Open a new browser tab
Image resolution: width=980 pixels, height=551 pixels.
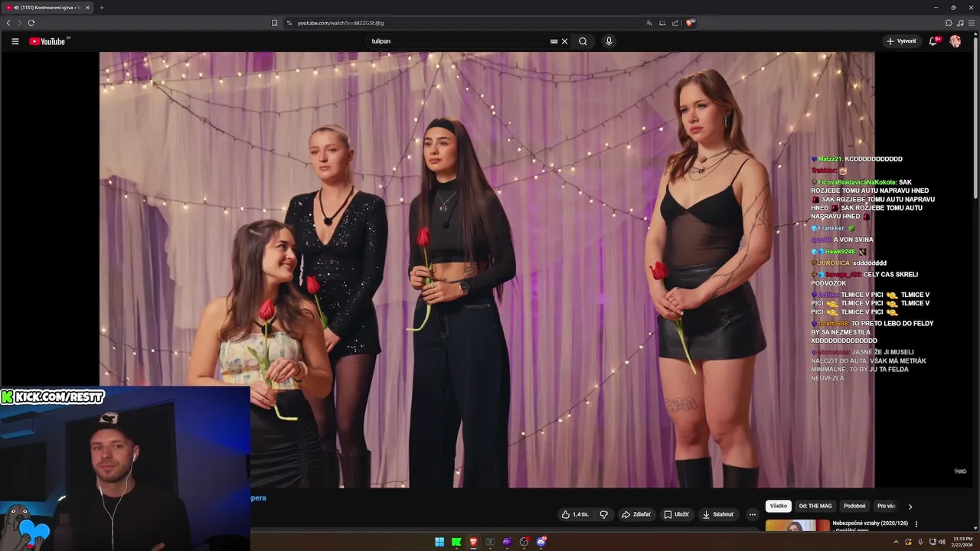[101, 8]
